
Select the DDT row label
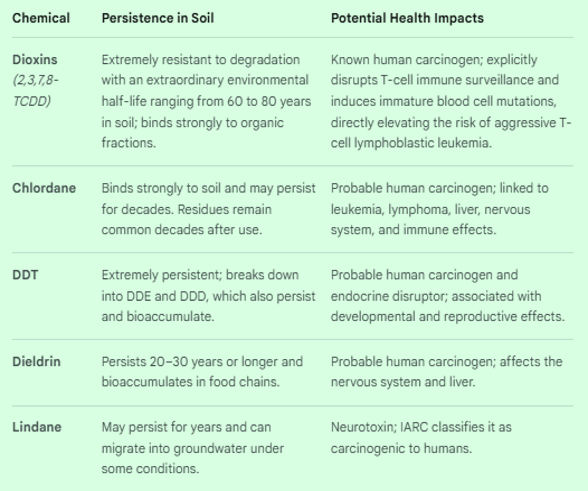point(25,275)
